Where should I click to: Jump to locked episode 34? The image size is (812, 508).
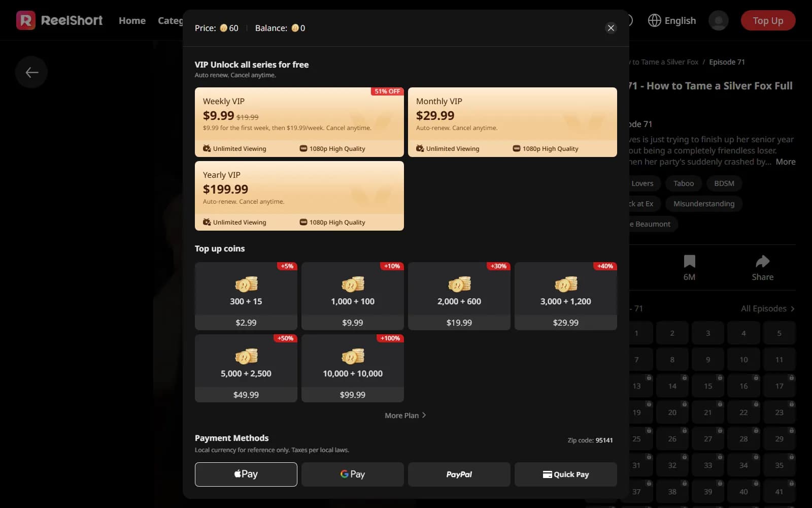point(743,465)
